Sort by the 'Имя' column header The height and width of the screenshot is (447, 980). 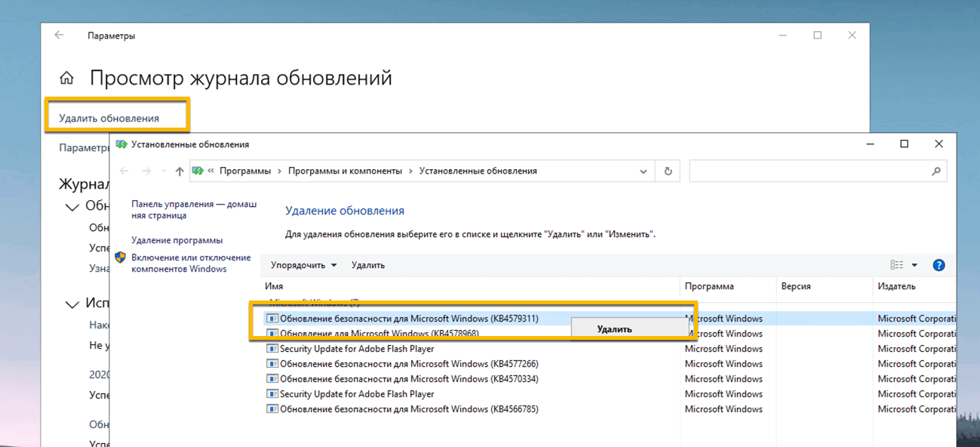click(470, 286)
